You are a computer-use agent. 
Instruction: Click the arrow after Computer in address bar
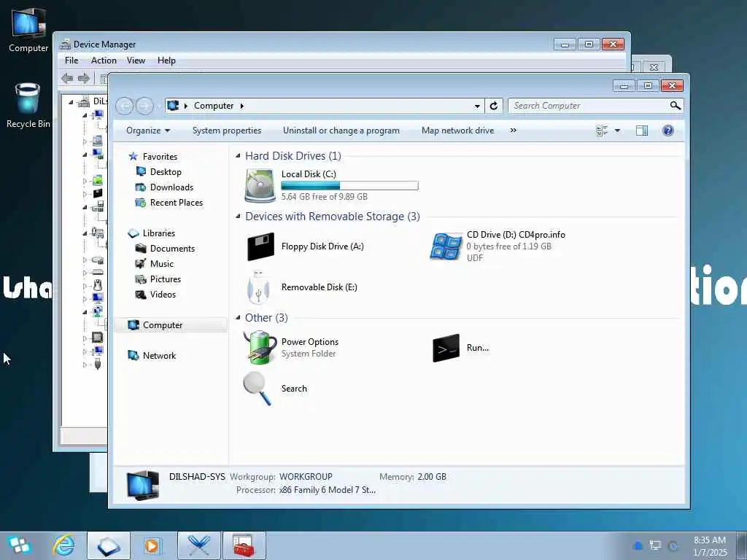(x=242, y=106)
